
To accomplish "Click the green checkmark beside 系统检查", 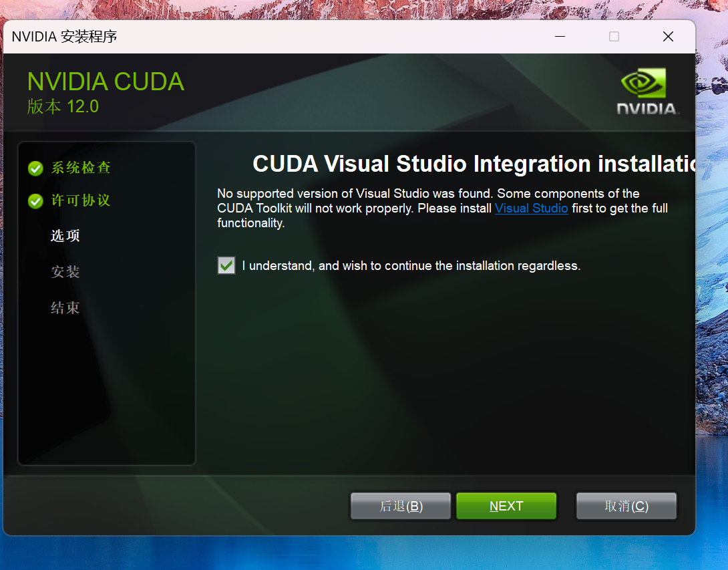I will pos(35,168).
